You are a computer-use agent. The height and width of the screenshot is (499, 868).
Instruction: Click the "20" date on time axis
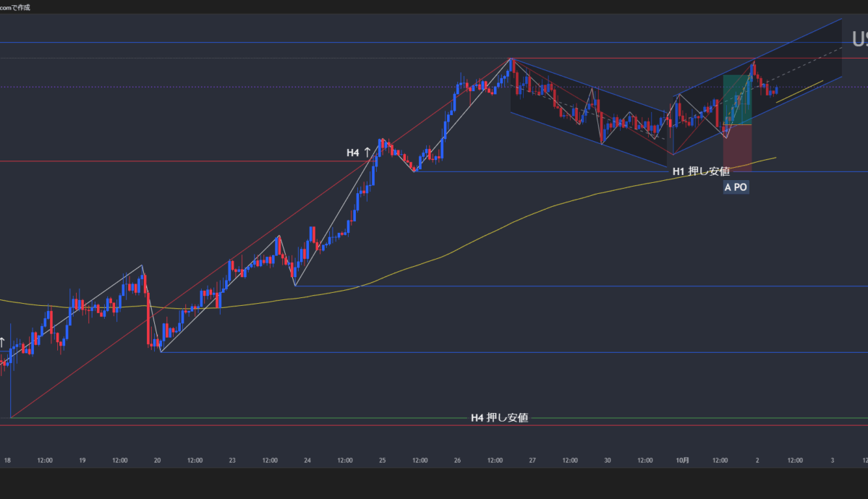click(x=157, y=460)
